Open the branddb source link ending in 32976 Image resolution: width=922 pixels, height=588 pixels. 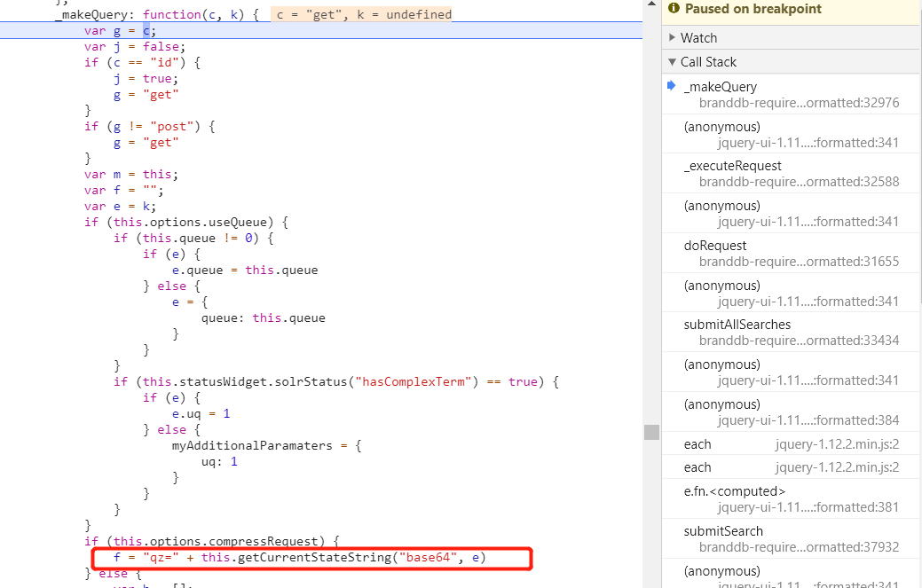pyautogui.click(x=799, y=103)
